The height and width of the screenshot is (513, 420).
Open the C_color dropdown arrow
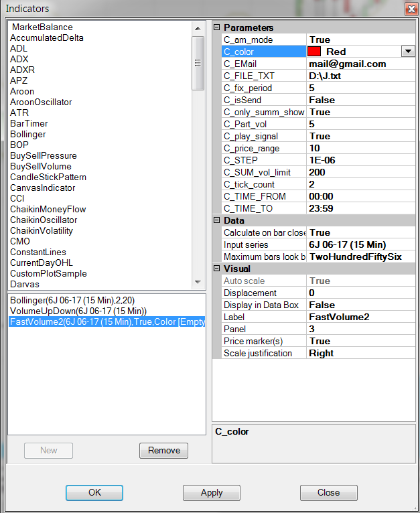click(x=408, y=52)
